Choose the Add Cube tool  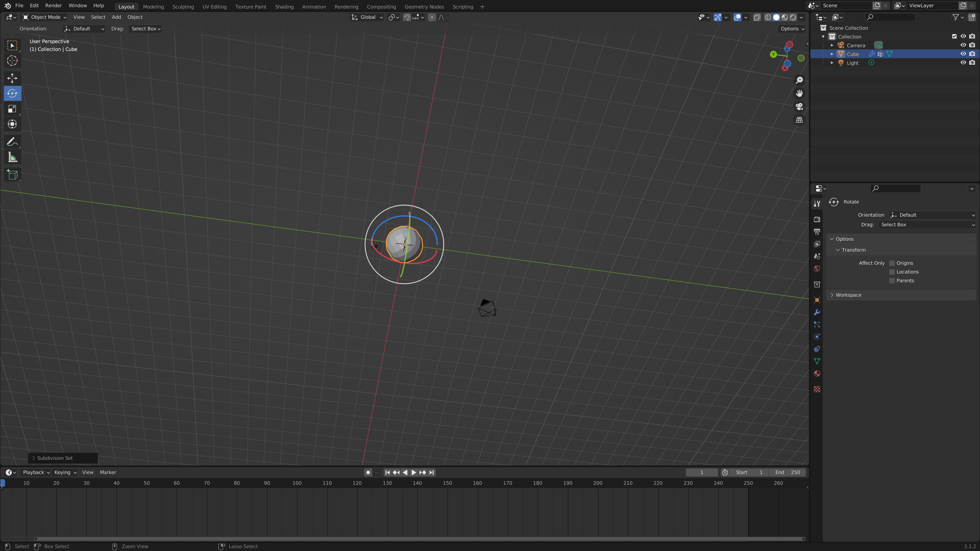point(12,175)
